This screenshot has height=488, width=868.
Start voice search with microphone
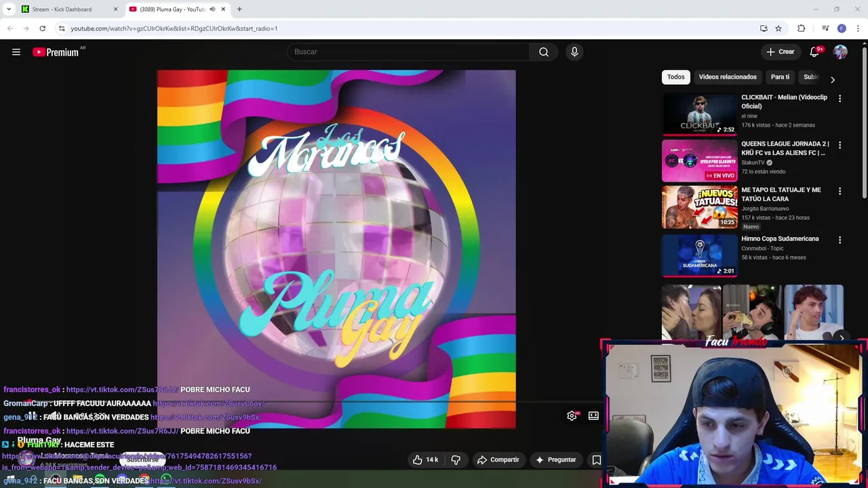(574, 52)
